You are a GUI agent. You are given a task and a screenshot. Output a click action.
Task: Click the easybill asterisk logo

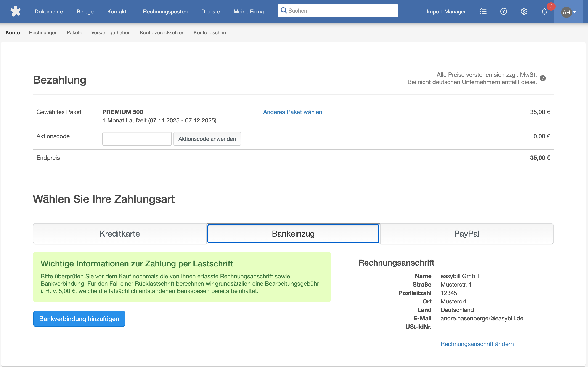(16, 11)
